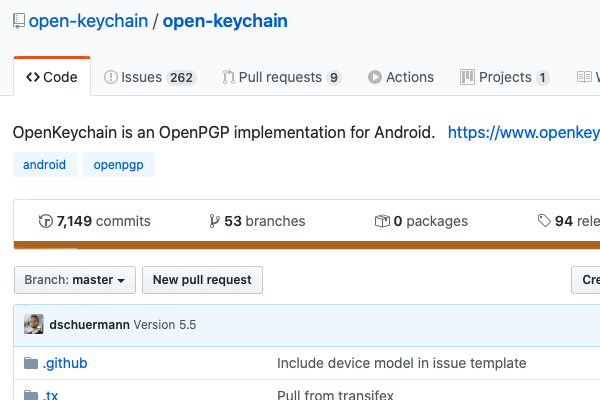Click the releases tag icon
Image resolution: width=600 pixels, height=400 pixels.
click(544, 221)
